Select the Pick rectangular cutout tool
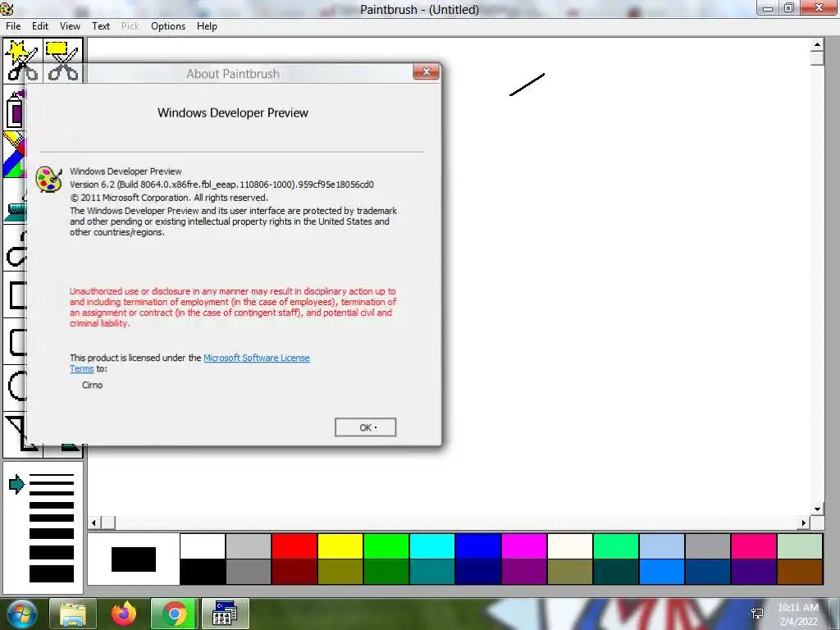Viewport: 840px width, 630px height. pos(63,59)
